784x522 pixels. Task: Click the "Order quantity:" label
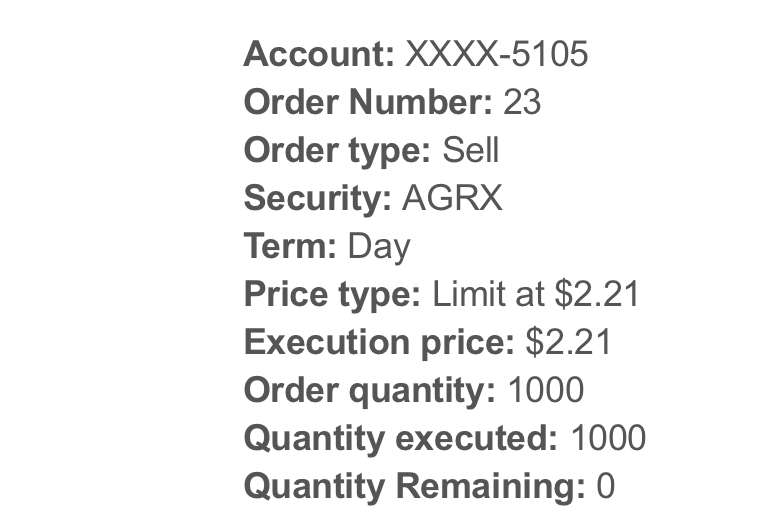(x=369, y=390)
